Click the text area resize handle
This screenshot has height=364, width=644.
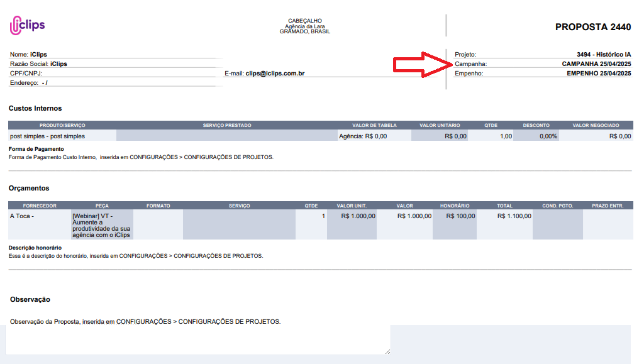coord(387,351)
